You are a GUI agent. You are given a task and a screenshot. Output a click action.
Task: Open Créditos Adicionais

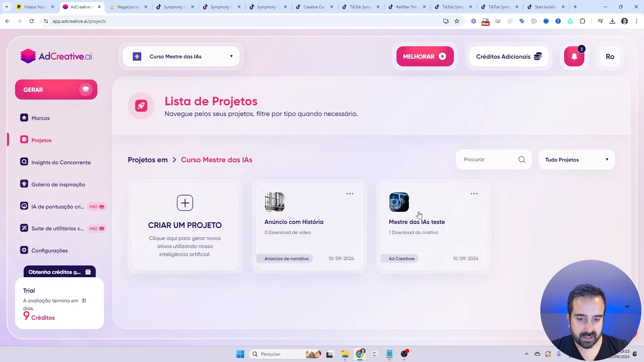coord(509,56)
